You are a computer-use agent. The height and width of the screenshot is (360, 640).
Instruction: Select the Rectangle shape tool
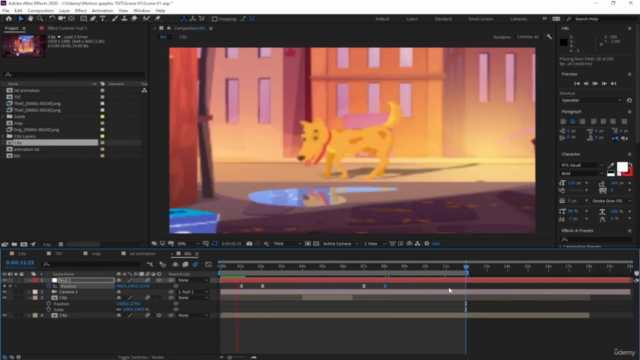[83, 19]
